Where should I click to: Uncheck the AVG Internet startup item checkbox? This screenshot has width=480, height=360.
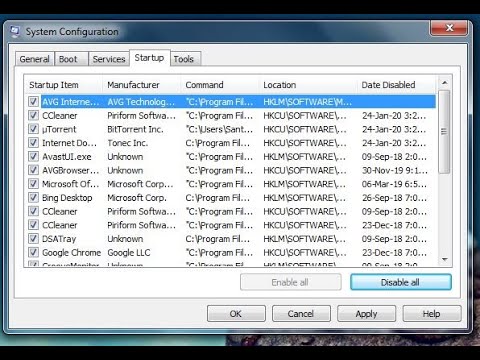coord(33,102)
